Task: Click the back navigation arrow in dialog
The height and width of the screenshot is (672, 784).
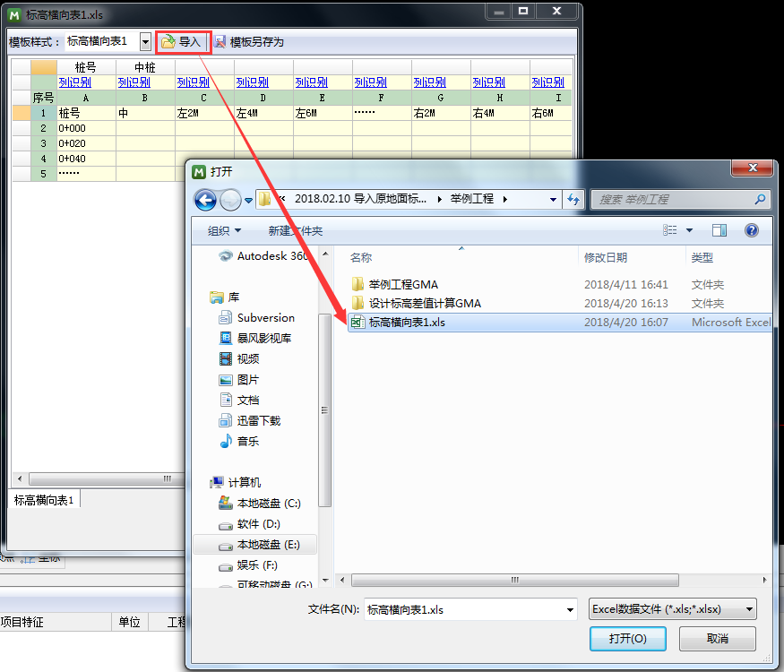Action: (x=204, y=199)
